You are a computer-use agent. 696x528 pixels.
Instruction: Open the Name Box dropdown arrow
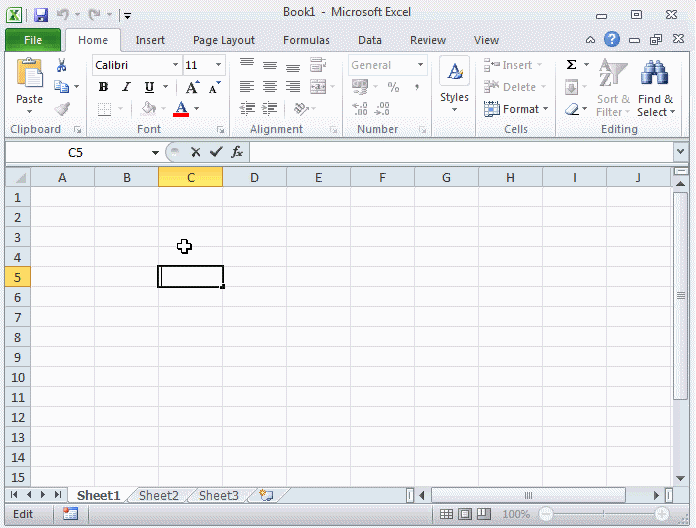(155, 153)
